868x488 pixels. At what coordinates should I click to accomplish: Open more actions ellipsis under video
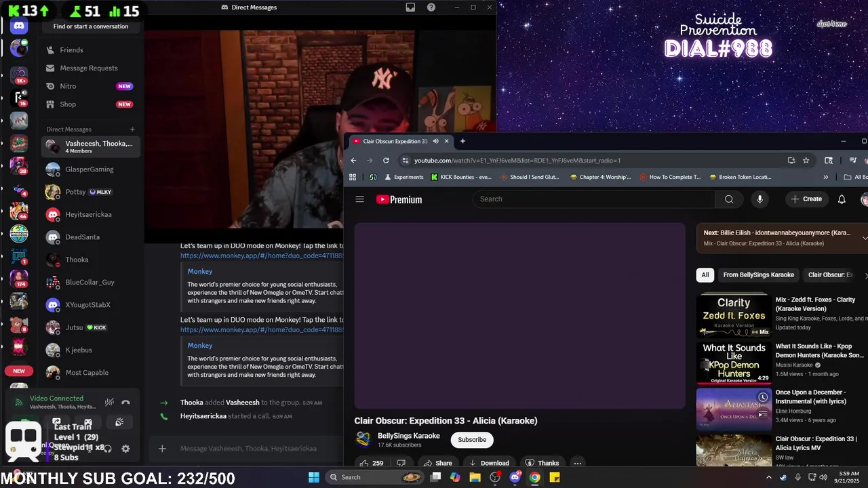577,463
